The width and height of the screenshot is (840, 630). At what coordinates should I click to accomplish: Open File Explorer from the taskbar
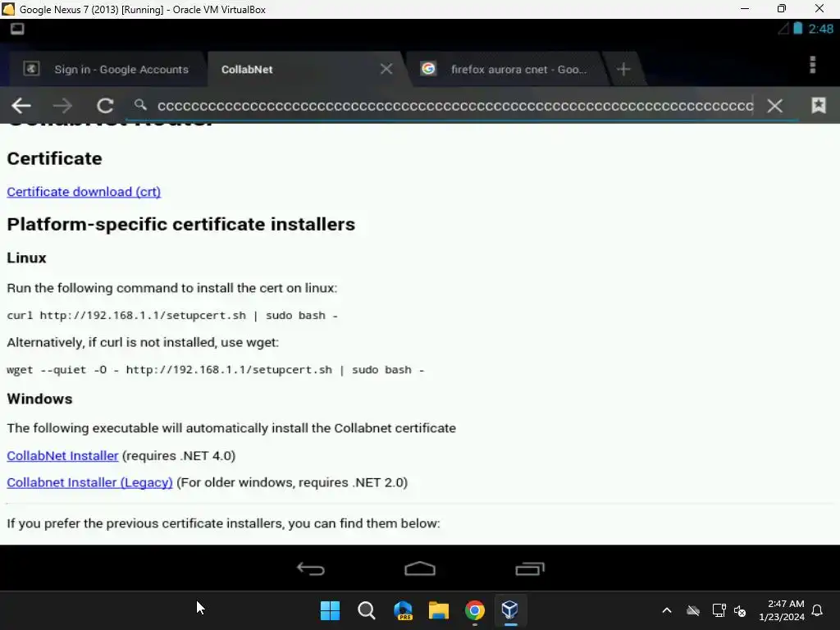pos(439,610)
